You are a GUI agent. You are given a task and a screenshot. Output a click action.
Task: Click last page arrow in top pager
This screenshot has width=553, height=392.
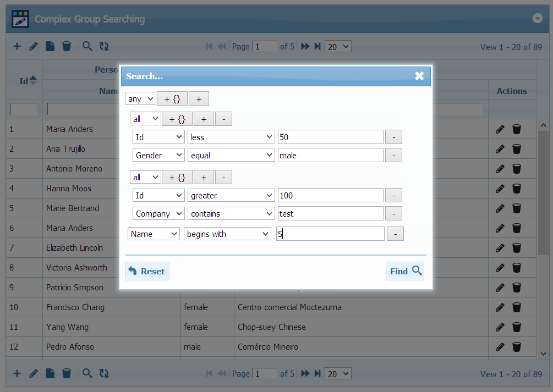click(x=317, y=46)
